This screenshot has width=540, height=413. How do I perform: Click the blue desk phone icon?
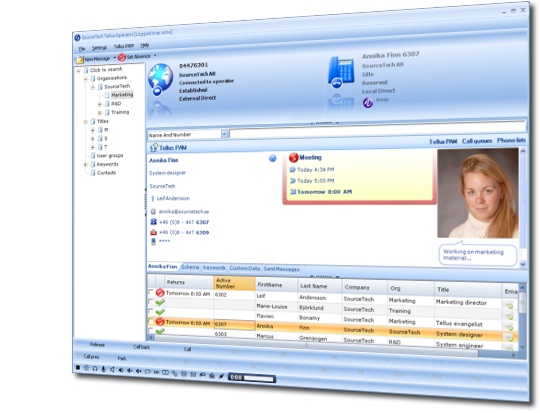coord(341,71)
